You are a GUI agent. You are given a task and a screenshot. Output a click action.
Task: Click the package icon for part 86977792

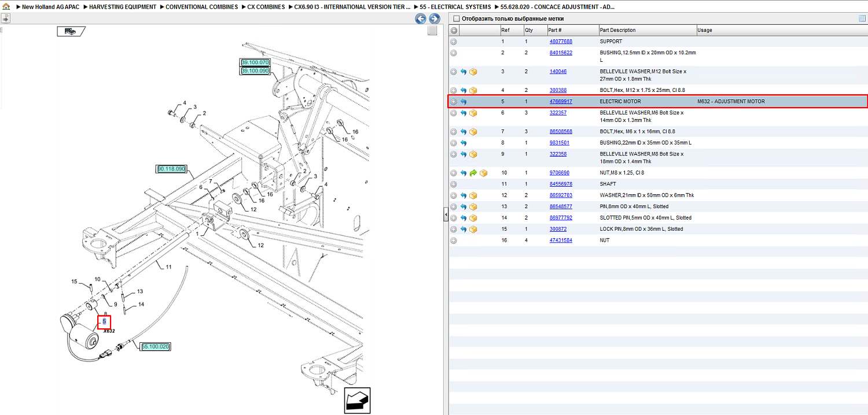(x=473, y=218)
